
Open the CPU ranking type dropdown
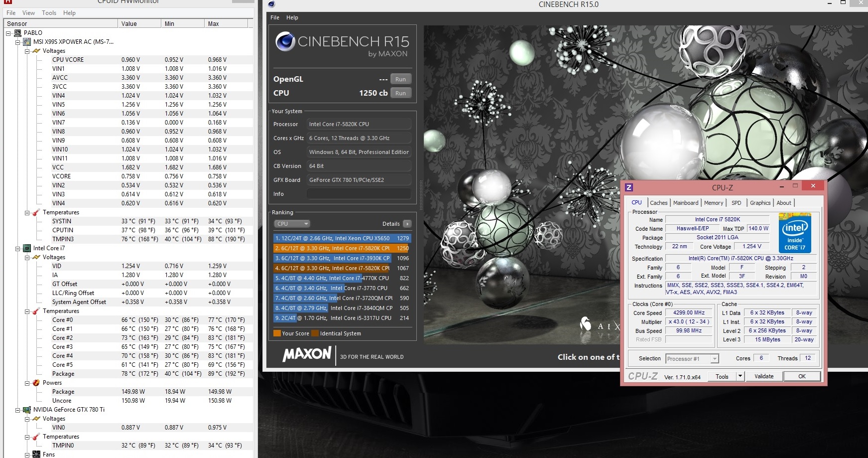[292, 224]
